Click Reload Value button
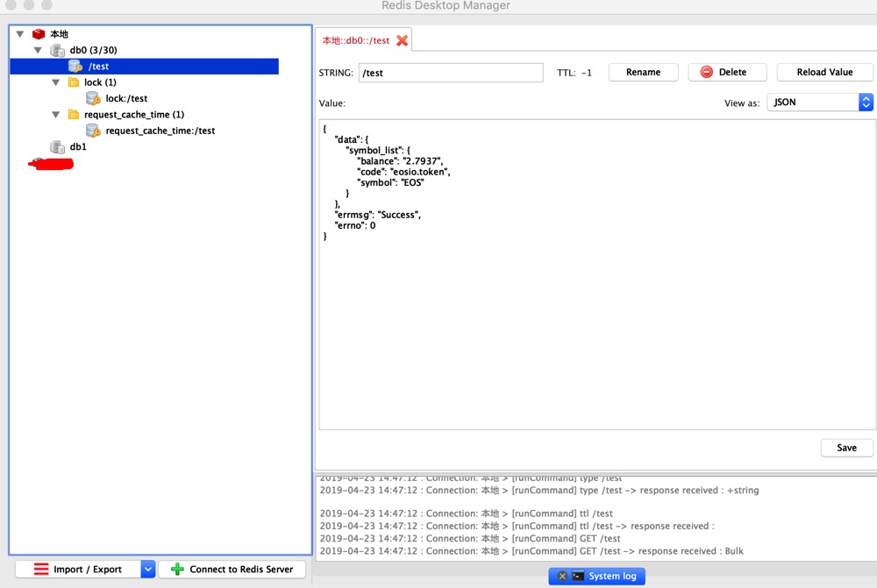Viewport: 877px width, 588px height. [824, 72]
